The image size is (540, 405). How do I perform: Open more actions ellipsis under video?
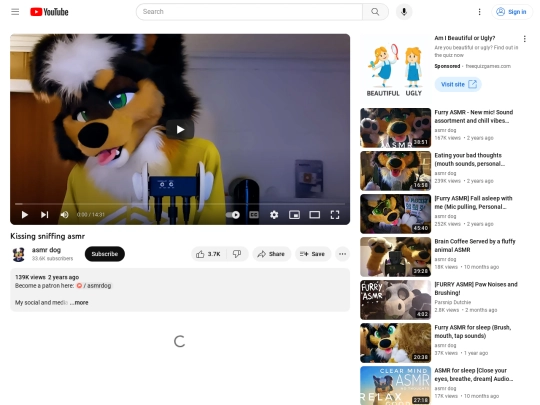tap(342, 254)
